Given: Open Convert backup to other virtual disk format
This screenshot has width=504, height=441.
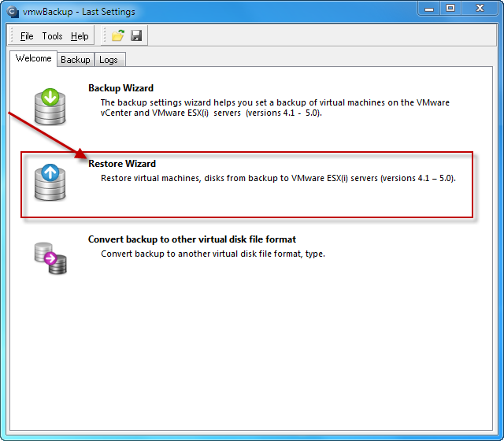Looking at the screenshot, I should tap(192, 239).
